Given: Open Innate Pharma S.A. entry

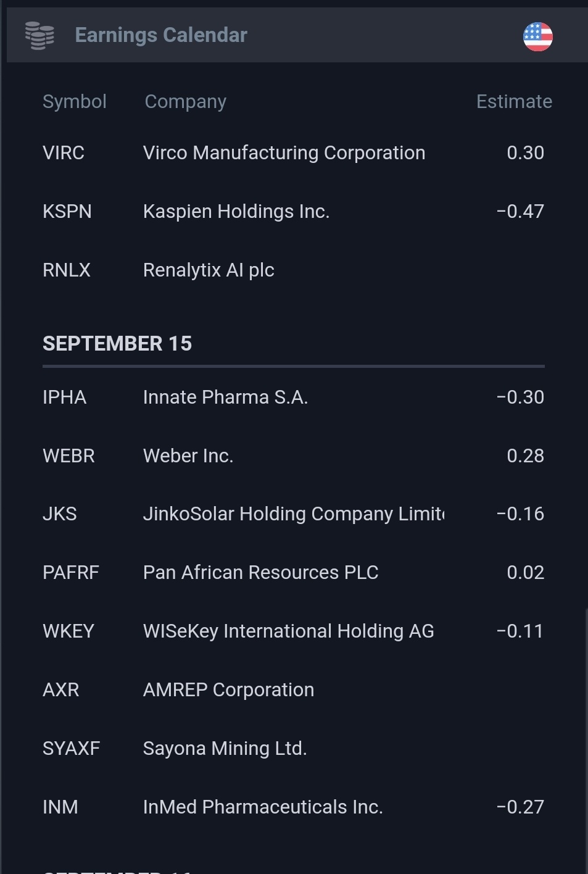Looking at the screenshot, I should point(225,397).
